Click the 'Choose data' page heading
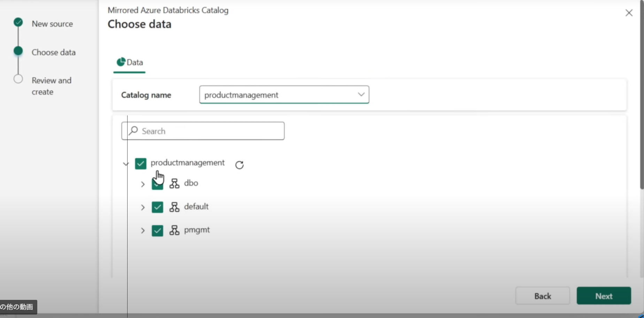Image resolution: width=644 pixels, height=318 pixels. click(x=139, y=24)
